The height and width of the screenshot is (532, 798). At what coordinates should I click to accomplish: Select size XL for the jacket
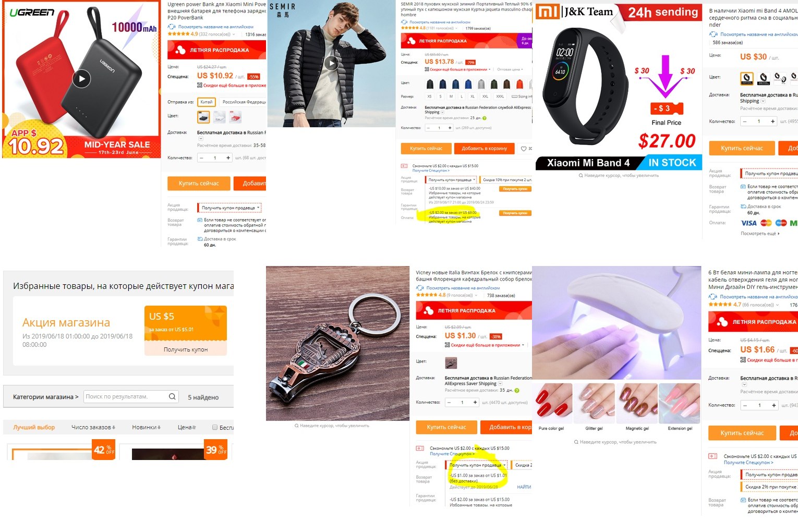tap(473, 96)
